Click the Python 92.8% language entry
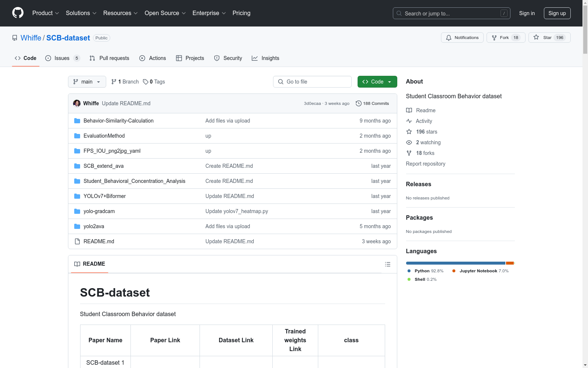 pos(426,271)
